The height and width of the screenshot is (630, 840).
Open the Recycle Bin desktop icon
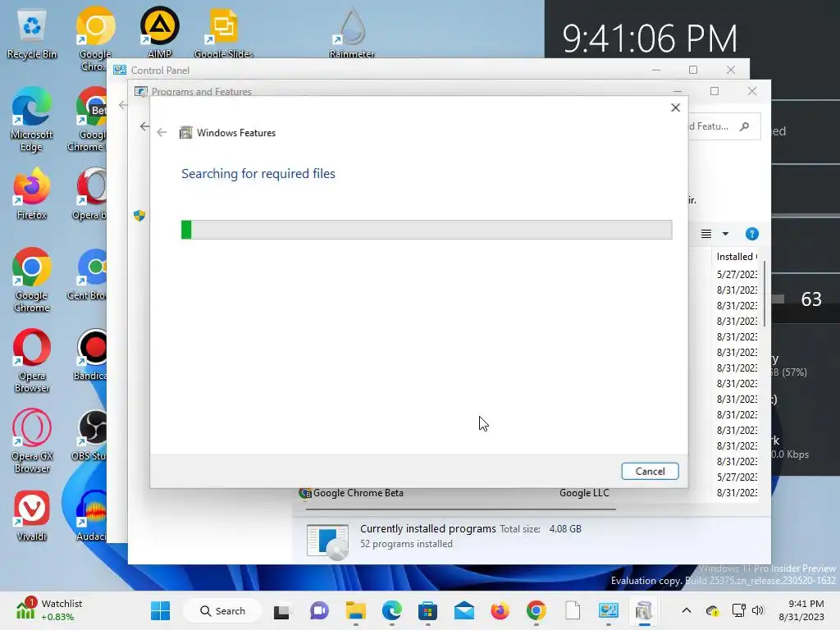[x=32, y=34]
